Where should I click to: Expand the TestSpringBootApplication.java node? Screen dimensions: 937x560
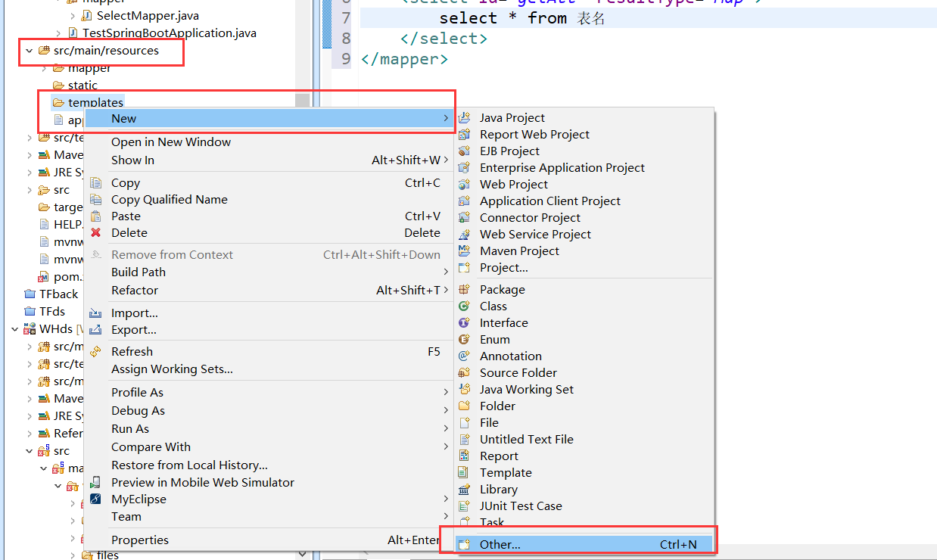(x=59, y=33)
